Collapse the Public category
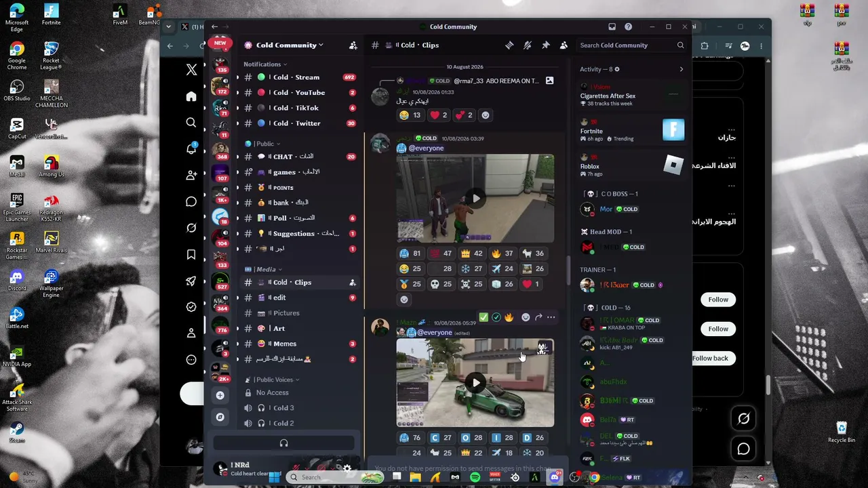The width and height of the screenshot is (868, 488). click(263, 144)
